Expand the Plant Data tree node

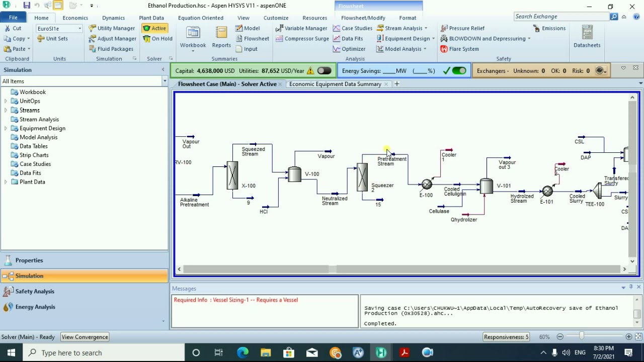(x=6, y=182)
